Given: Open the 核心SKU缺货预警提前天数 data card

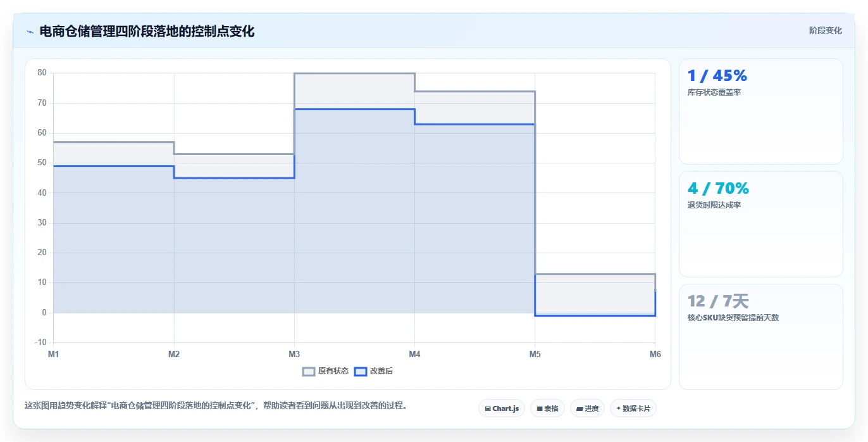Looking at the screenshot, I should click(760, 337).
